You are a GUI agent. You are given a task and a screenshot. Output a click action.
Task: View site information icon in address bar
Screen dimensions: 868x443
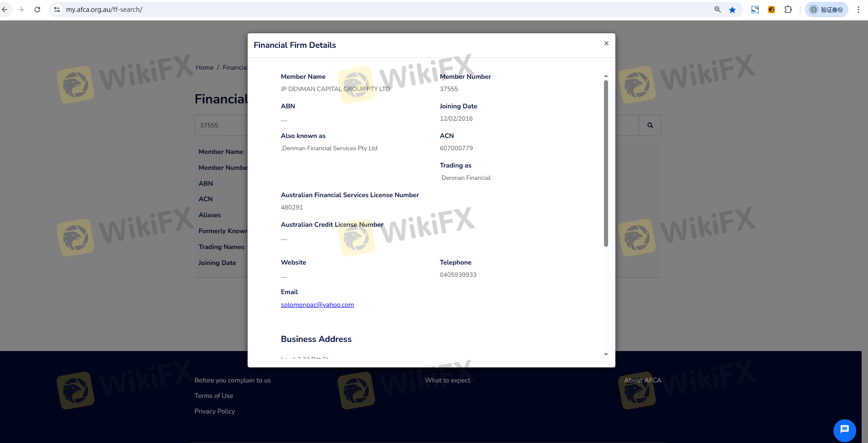tap(57, 10)
